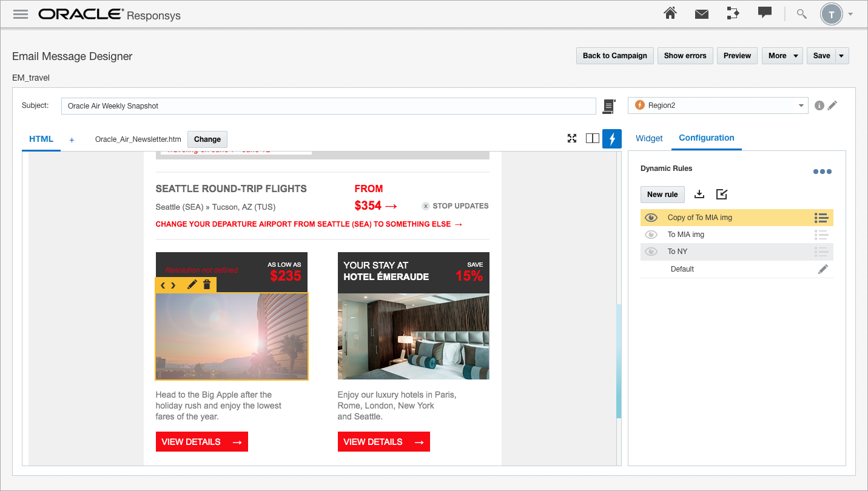
Task: Open the user avatar T
Action: coord(831,14)
